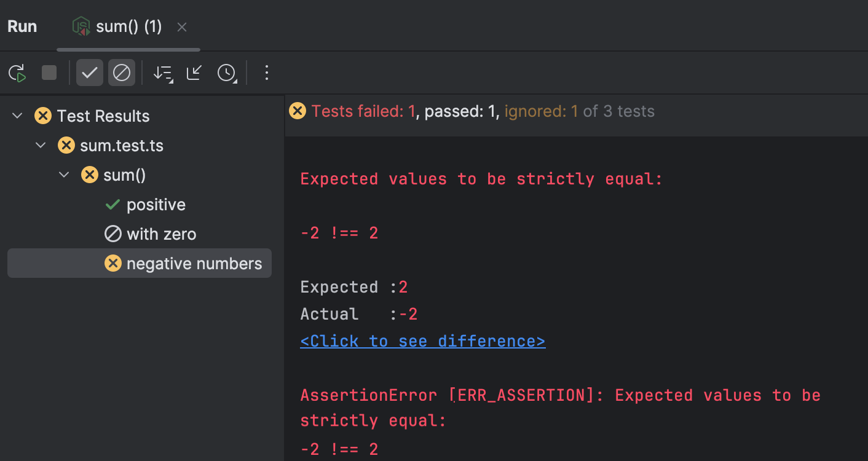The height and width of the screenshot is (461, 868).
Task: Collapse the sum.test.ts node
Action: (41, 146)
